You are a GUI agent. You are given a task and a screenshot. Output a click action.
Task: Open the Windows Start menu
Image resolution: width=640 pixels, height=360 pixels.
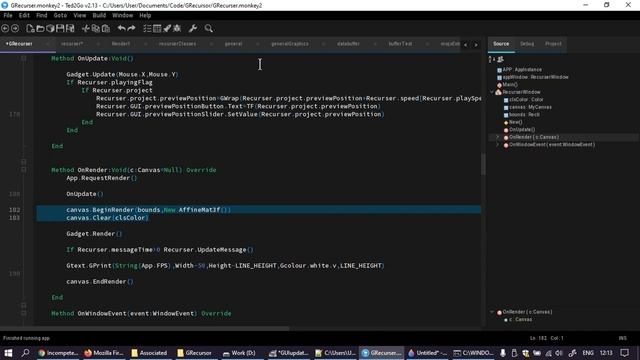(x=8, y=353)
